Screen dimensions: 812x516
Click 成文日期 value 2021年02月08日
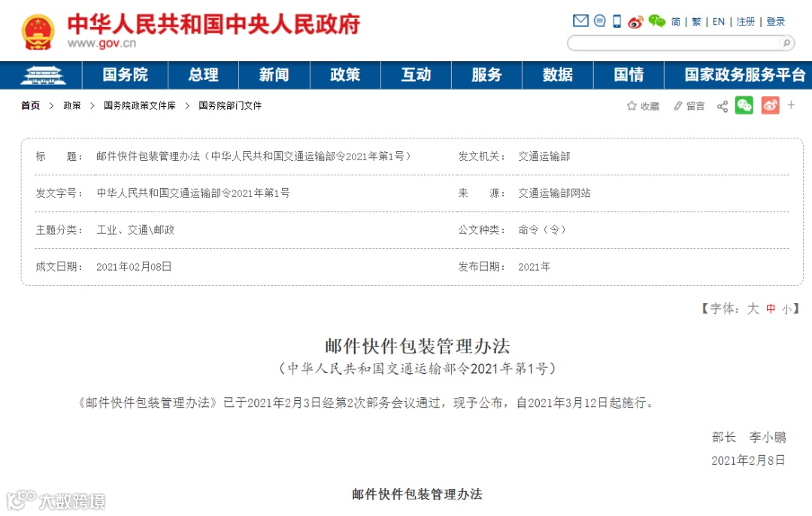point(134,267)
